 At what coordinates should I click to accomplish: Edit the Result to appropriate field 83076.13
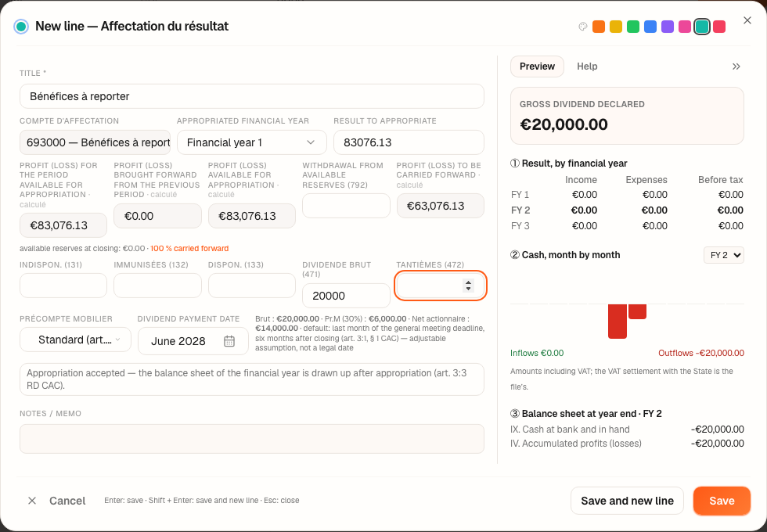coord(409,142)
